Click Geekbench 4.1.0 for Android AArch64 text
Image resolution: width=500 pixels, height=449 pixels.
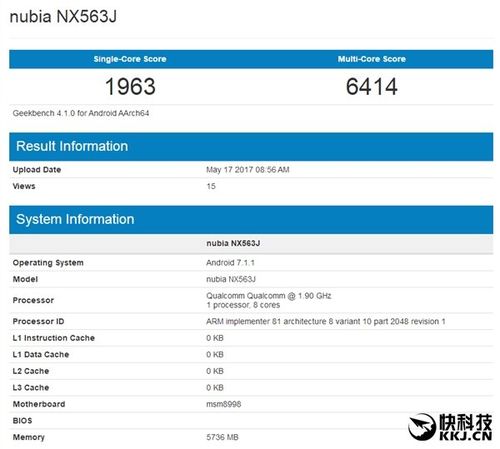[x=81, y=113]
